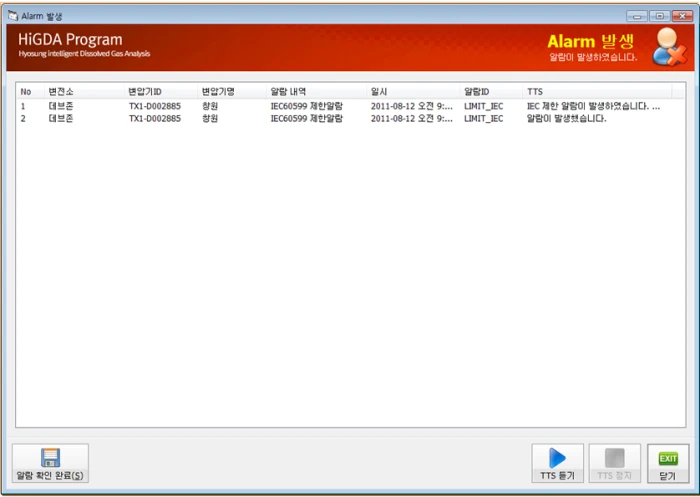Screen dimensions: 700x497
Task: Click 창원 transformer name in row 2
Action: pyautogui.click(x=210, y=118)
